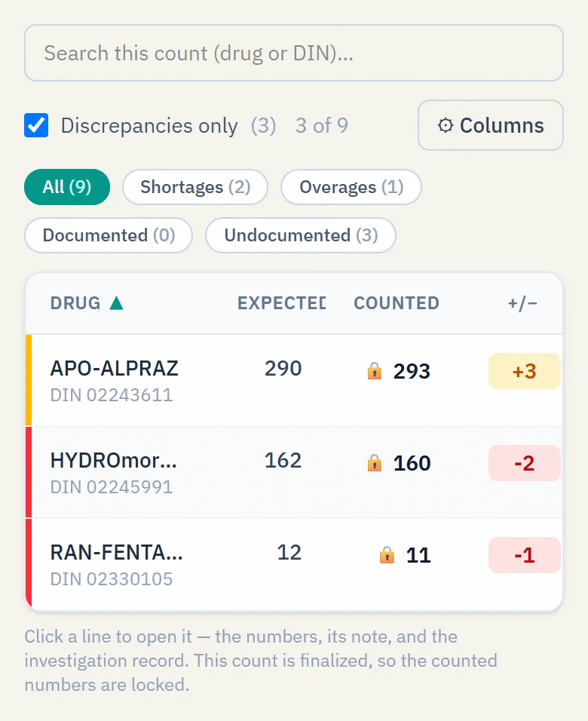Sort by the DRUG column header
Screen dimensions: 588x721
click(75, 303)
